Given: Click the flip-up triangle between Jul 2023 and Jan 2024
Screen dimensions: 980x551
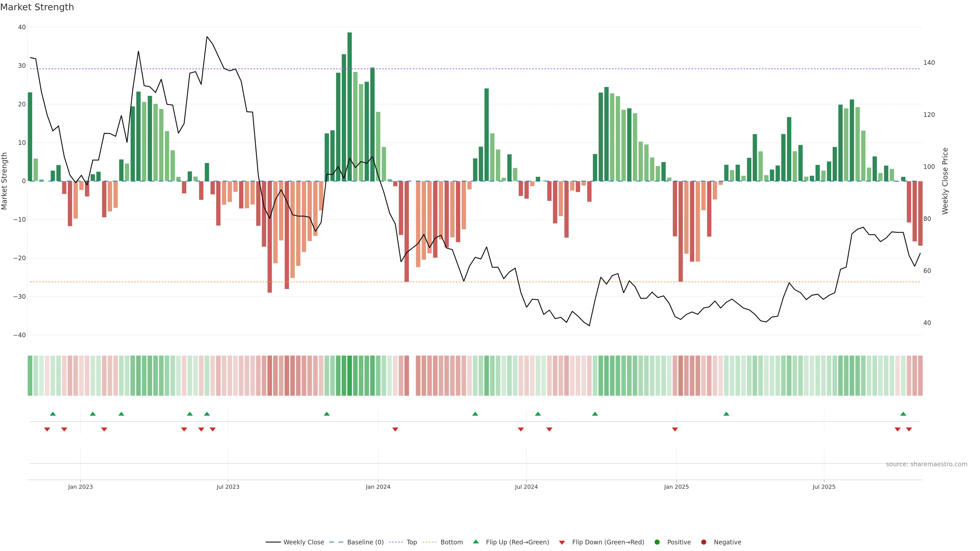Looking at the screenshot, I should [326, 414].
